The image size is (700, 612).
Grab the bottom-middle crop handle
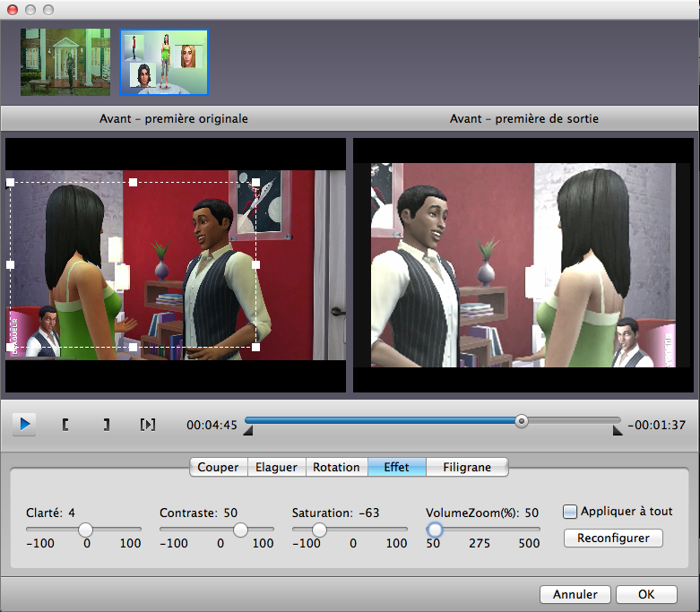click(x=133, y=347)
